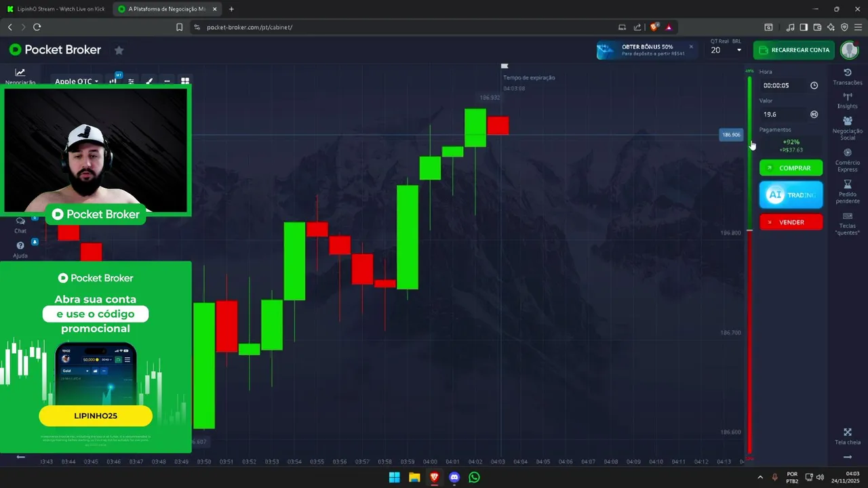Open share page icon in address bar
868x488 pixels.
tap(637, 27)
